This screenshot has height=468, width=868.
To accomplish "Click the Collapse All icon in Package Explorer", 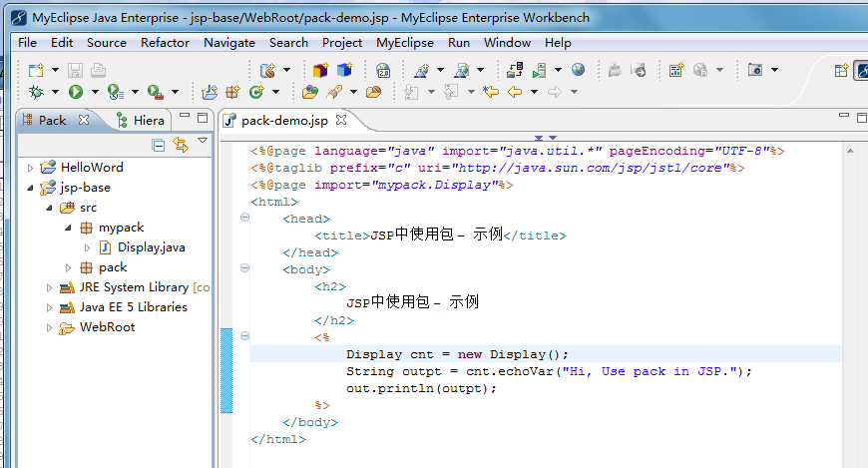I will 159,145.
